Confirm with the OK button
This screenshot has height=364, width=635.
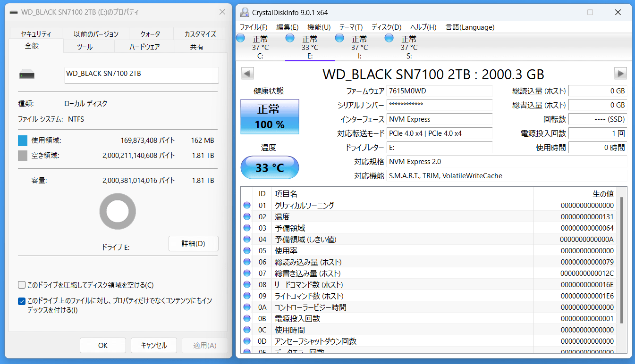(x=103, y=345)
